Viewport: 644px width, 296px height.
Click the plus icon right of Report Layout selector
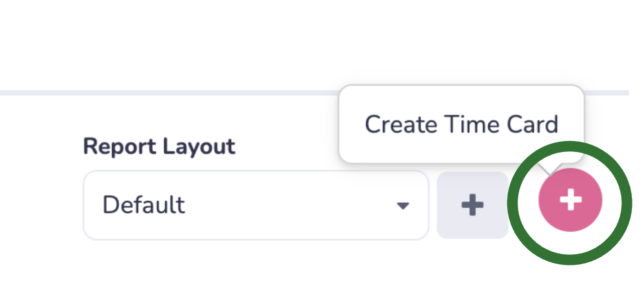point(473,205)
